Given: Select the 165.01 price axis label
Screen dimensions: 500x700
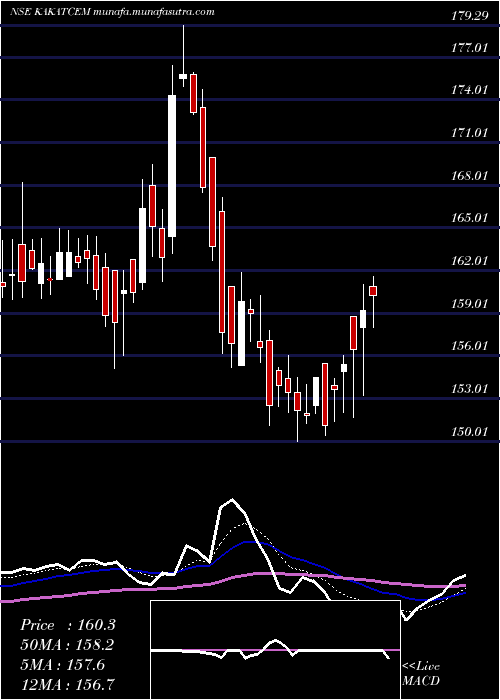Looking at the screenshot, I should tap(469, 218).
